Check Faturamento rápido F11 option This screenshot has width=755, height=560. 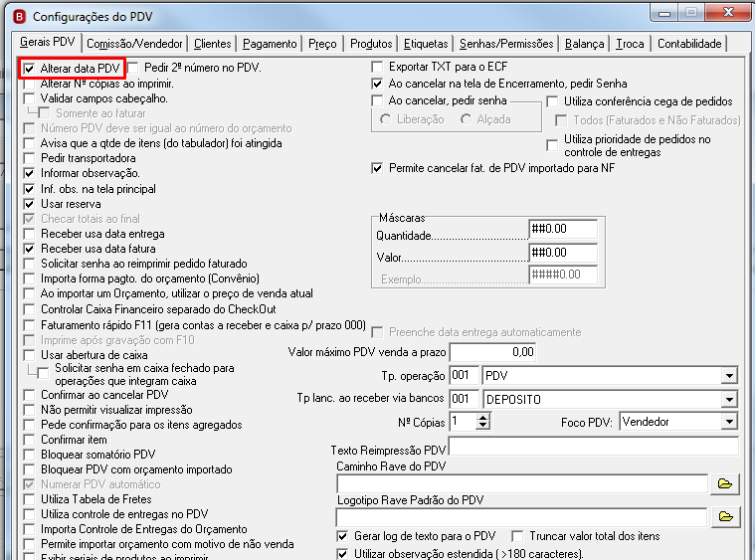(30, 325)
